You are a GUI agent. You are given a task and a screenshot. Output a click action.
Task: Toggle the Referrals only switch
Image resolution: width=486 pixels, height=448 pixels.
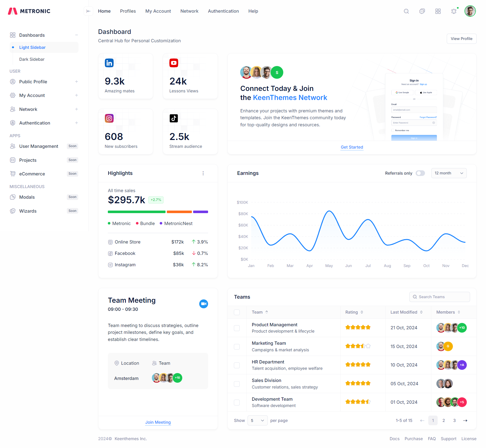tap(420, 173)
